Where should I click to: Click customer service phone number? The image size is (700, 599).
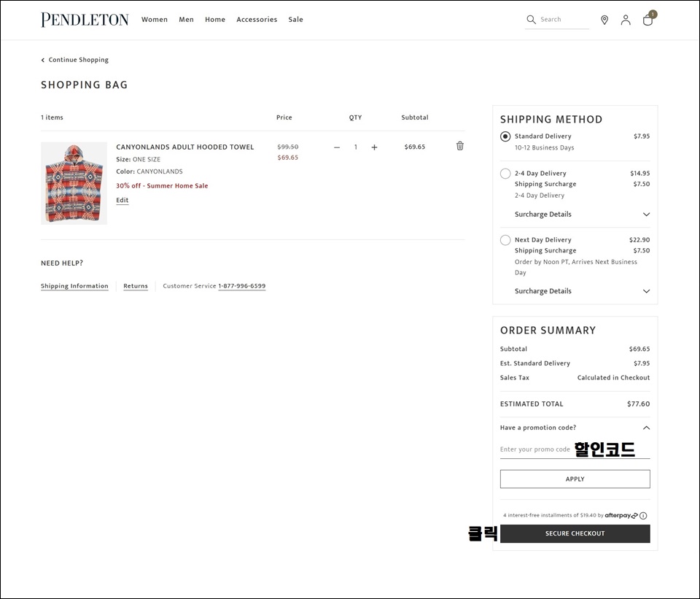point(242,286)
